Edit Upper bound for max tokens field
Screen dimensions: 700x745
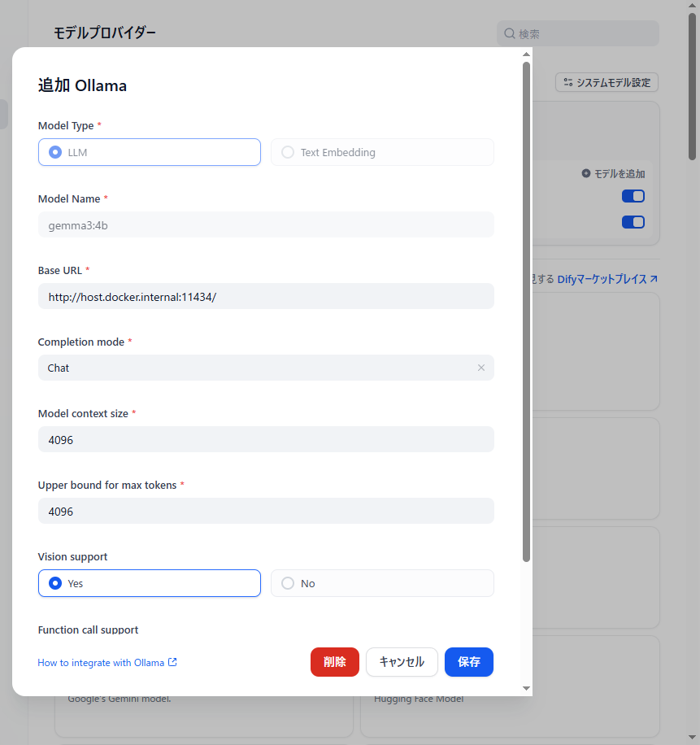266,512
